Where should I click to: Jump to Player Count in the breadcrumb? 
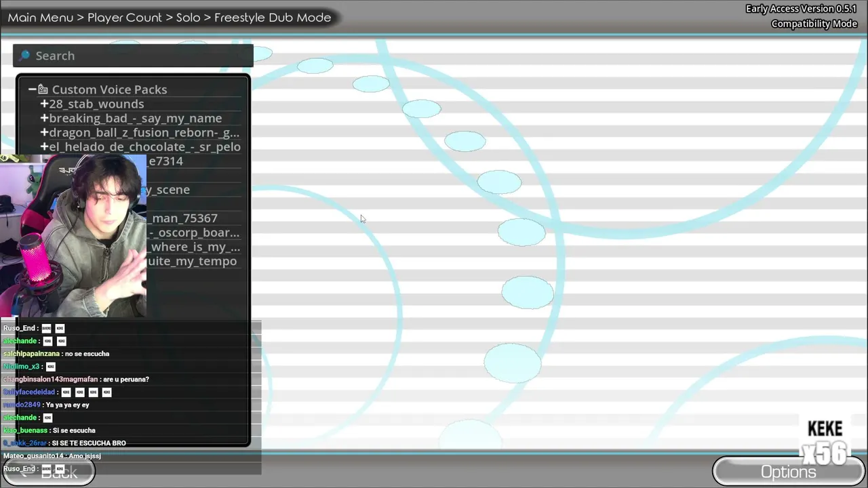[x=125, y=18]
